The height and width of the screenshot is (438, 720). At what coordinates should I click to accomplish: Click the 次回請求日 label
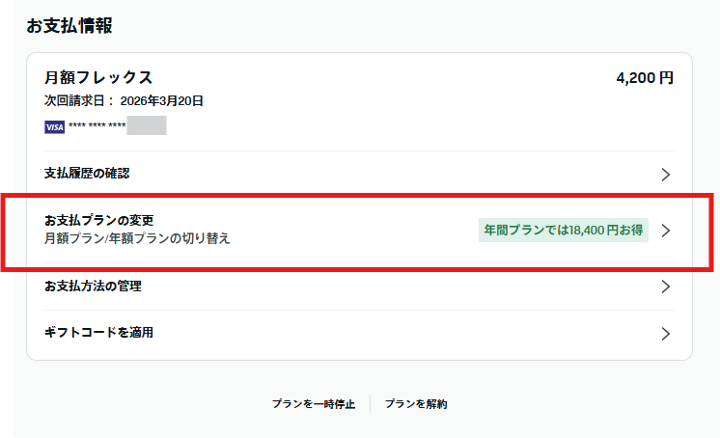79,101
